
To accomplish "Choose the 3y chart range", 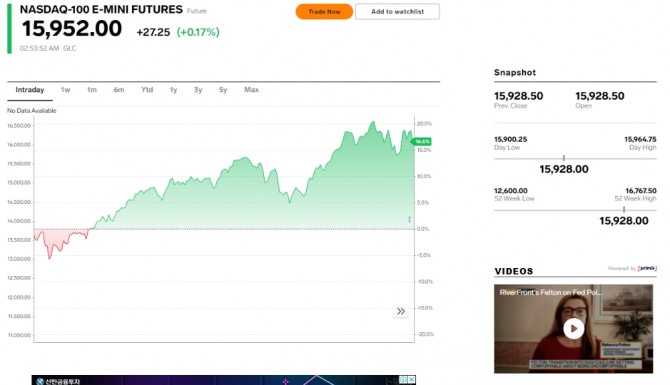I will pos(198,90).
